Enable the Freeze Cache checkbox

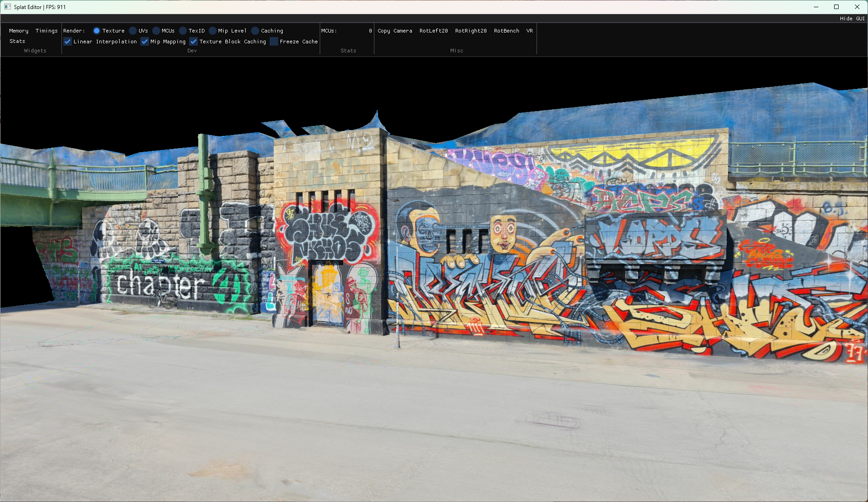coord(274,42)
